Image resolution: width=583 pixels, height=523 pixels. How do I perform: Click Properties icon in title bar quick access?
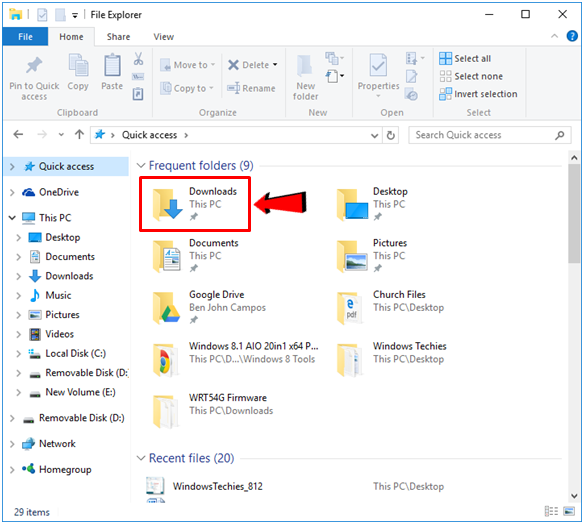pyautogui.click(x=42, y=15)
